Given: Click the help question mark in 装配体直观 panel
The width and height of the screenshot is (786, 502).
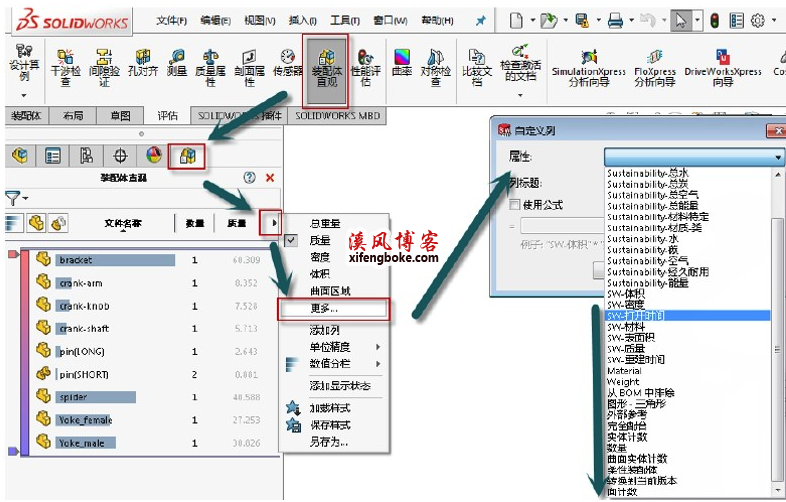Looking at the screenshot, I should 249,177.
